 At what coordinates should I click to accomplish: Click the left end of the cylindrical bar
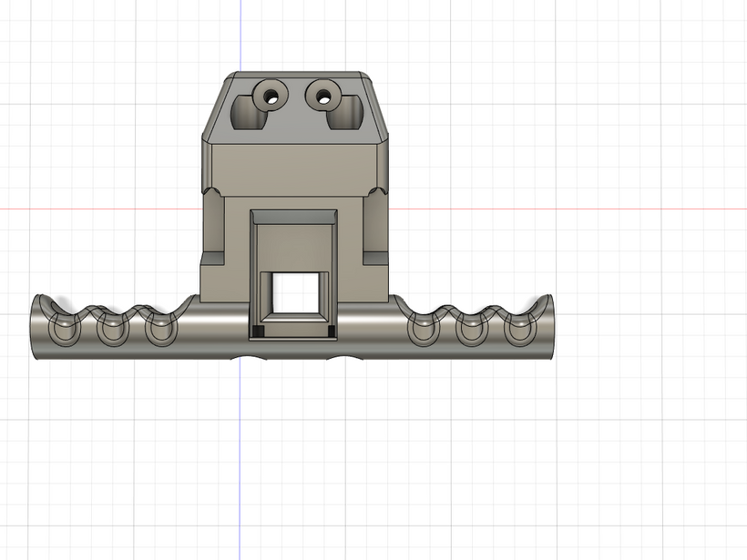(x=38, y=326)
